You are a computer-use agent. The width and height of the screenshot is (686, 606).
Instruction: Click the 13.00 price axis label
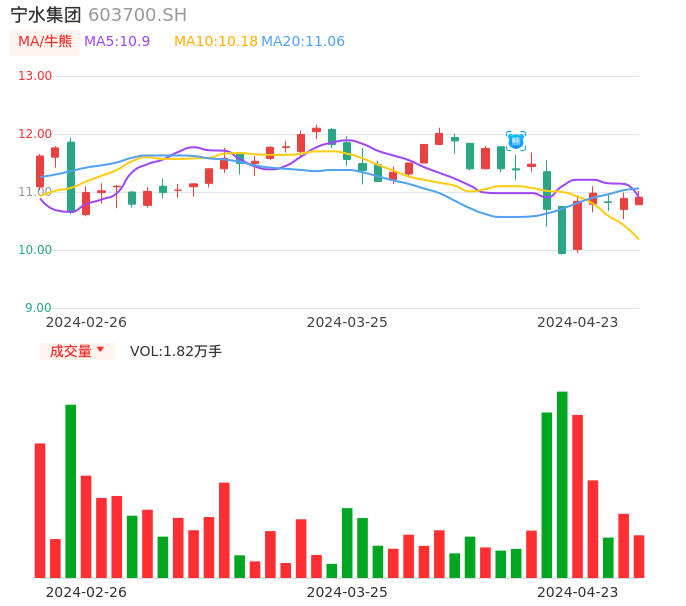[x=35, y=76]
